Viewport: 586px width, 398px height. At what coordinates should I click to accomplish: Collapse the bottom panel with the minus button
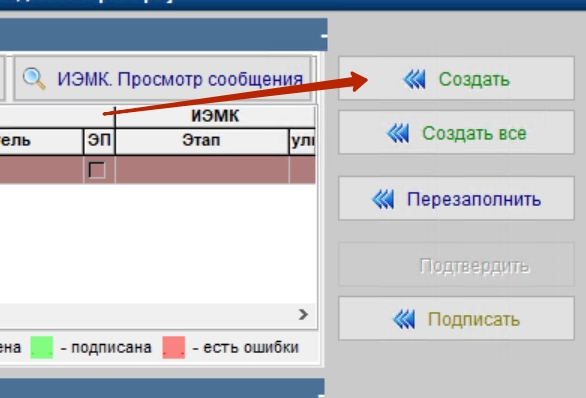pos(321,395)
